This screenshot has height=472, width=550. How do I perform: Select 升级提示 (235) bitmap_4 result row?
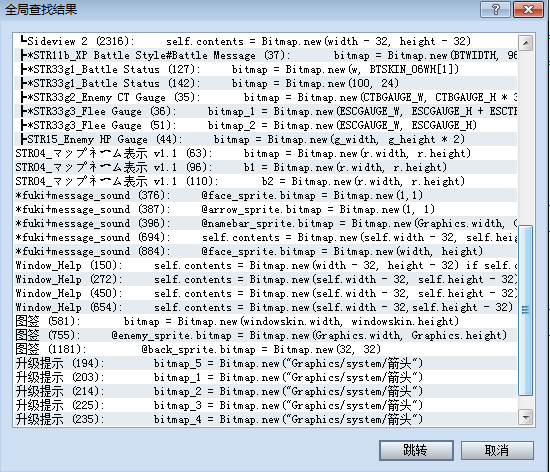(266, 419)
